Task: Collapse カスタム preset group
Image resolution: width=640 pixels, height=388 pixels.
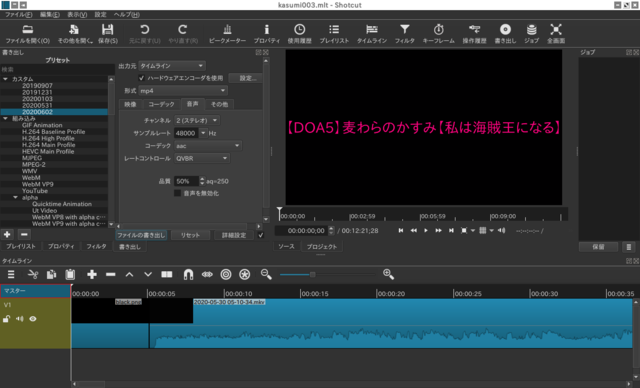Action: [x=5, y=79]
